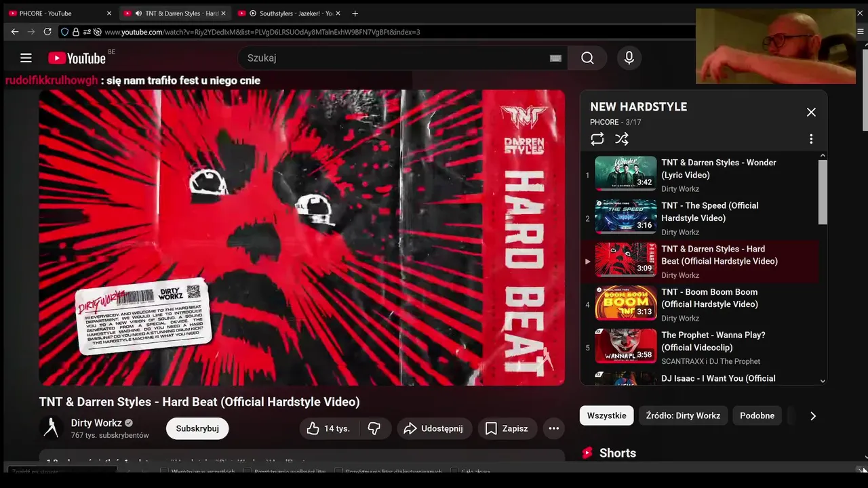Click the 14 tys. like count

(337, 428)
